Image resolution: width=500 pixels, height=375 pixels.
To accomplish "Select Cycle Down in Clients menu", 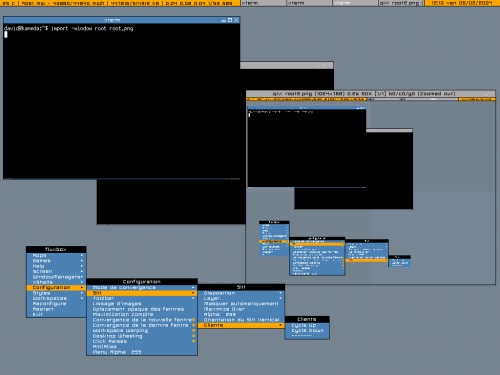I will (307, 331).
